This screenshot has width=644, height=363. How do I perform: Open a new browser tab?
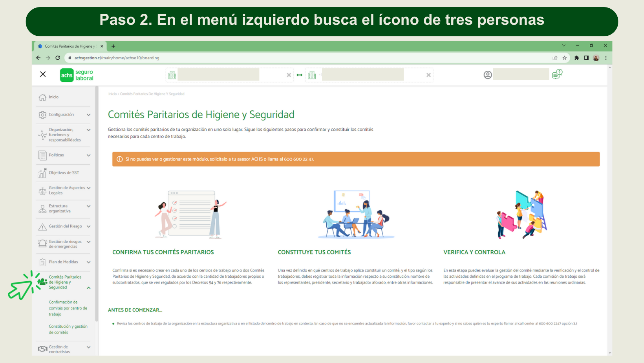tap(113, 46)
